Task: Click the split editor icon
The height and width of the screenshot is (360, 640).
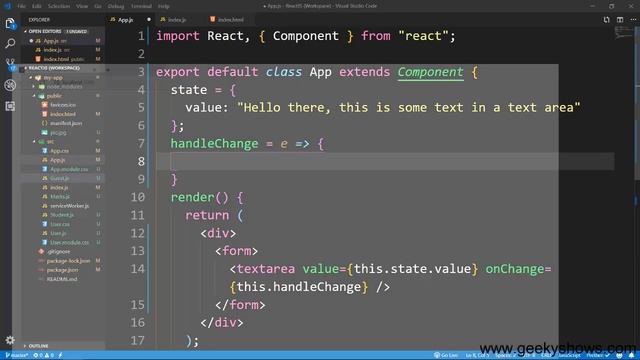Action: (x=620, y=20)
